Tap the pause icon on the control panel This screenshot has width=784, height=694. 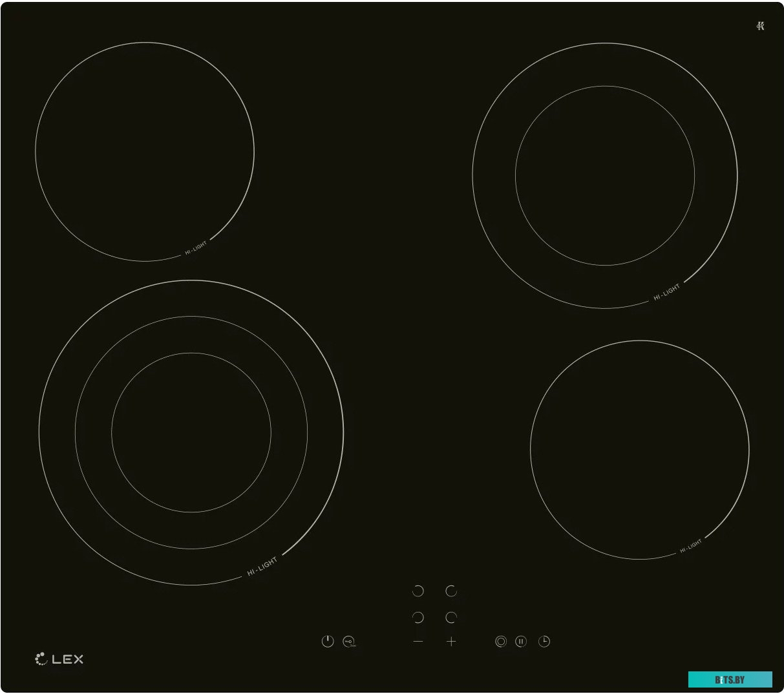tap(522, 641)
